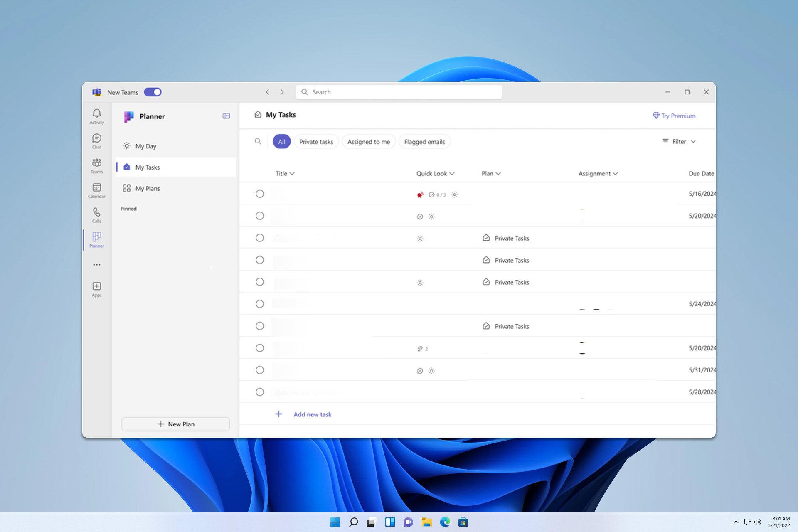Select the Assigned to me tab
798x532 pixels.
click(368, 141)
